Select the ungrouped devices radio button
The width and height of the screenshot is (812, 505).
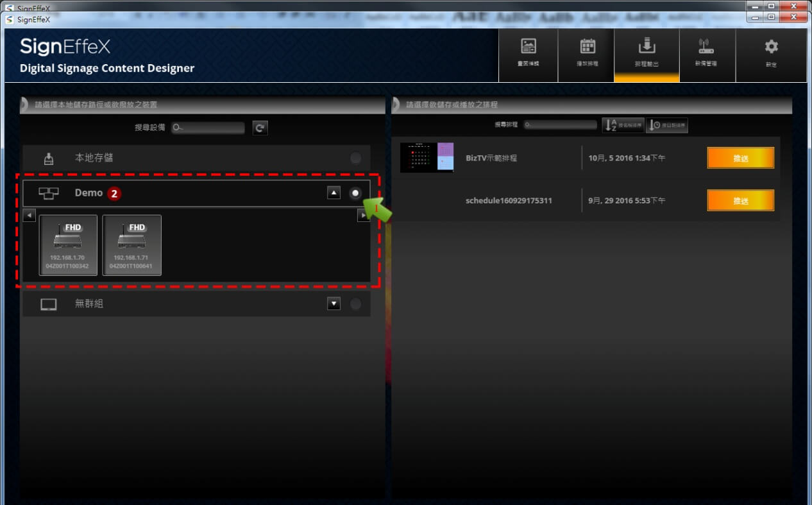coord(355,304)
